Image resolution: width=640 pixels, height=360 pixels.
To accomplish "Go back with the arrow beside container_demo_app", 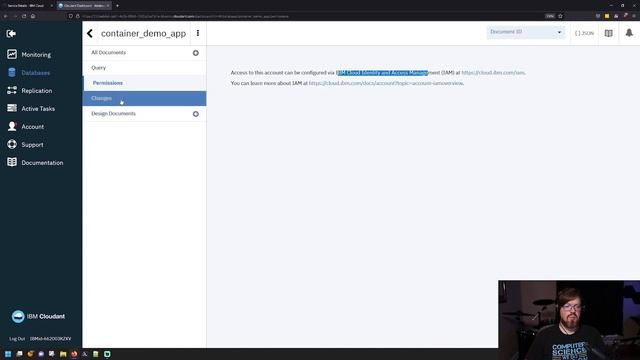I will point(90,33).
